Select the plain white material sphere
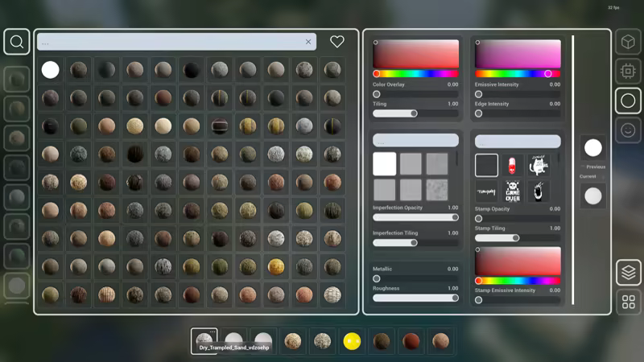 pyautogui.click(x=51, y=70)
